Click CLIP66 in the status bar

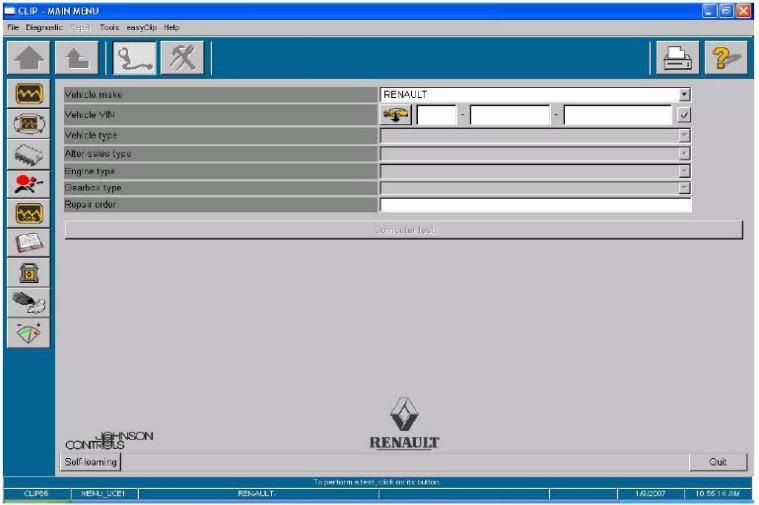click(36, 493)
